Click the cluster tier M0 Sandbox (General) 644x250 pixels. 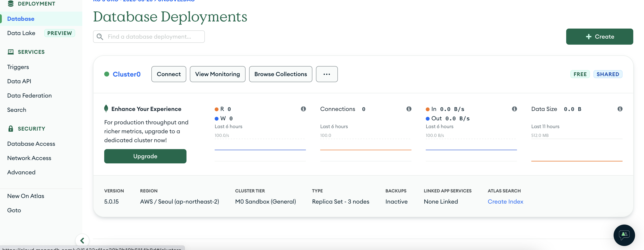(x=265, y=201)
